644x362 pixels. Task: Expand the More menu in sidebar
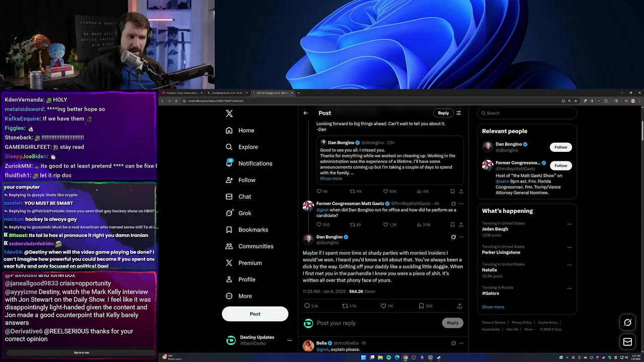point(238,296)
